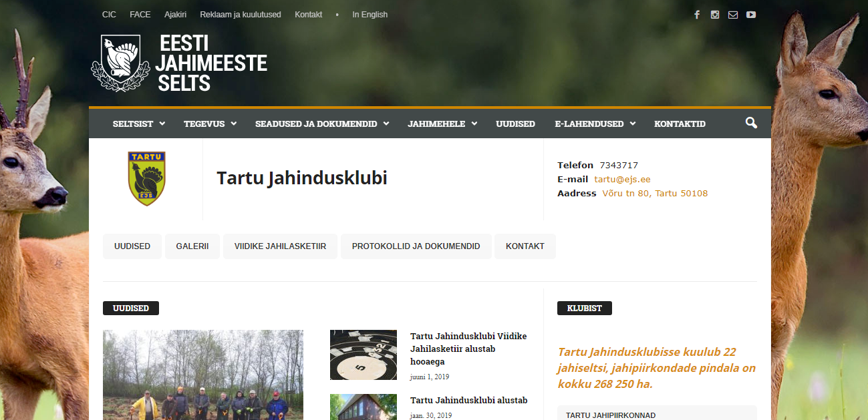Click the Tartu Jahindusklubi heading
868x420 pixels.
coord(302,178)
